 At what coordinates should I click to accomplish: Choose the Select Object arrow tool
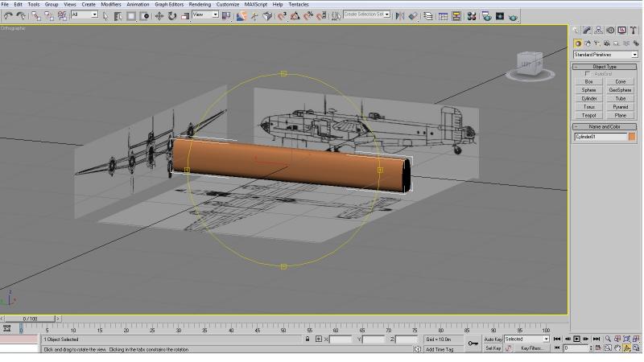105,16
